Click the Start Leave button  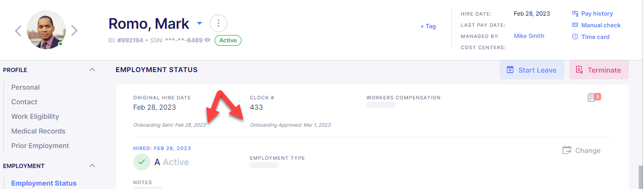[532, 70]
